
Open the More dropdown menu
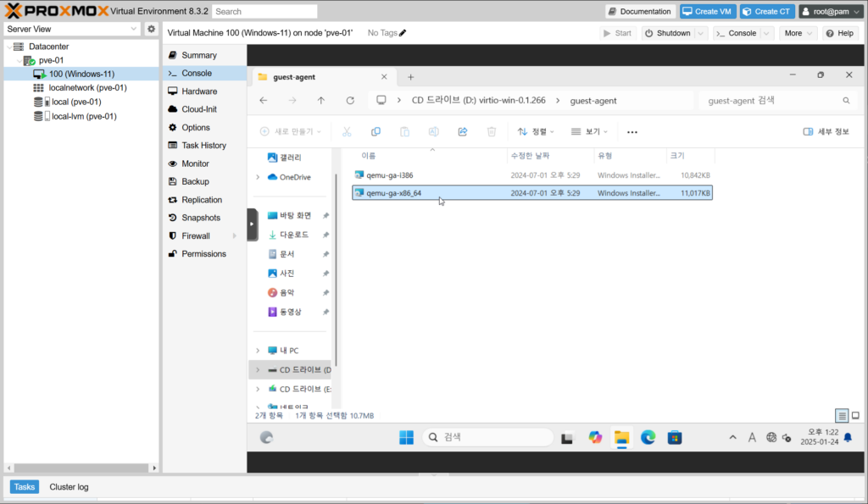coord(798,33)
